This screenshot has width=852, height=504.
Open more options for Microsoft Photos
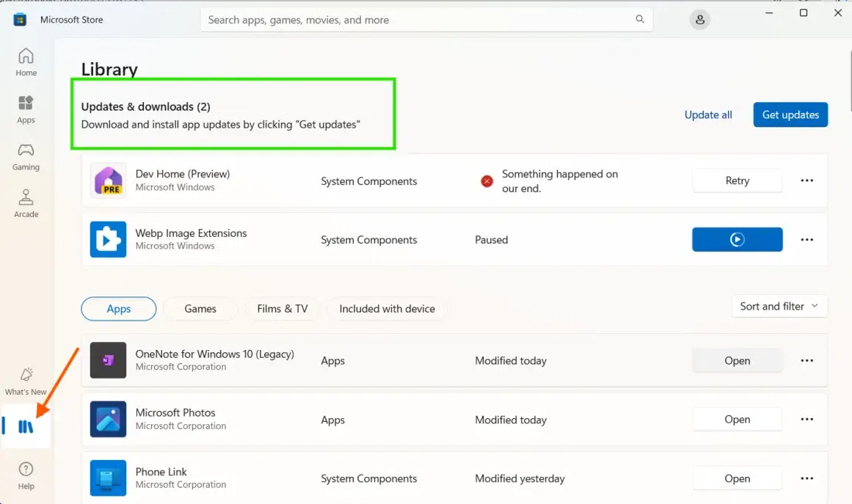pyautogui.click(x=807, y=420)
